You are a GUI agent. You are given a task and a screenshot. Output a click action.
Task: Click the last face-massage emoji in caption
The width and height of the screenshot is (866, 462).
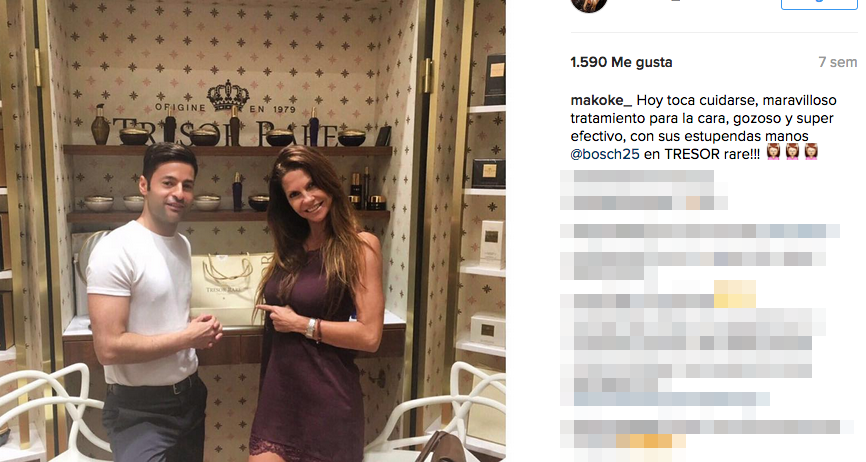[811, 152]
